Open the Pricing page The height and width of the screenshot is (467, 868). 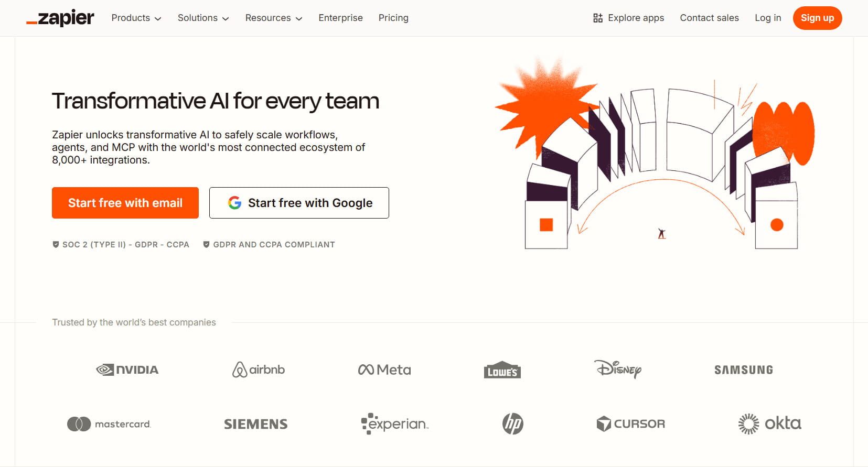coord(393,18)
